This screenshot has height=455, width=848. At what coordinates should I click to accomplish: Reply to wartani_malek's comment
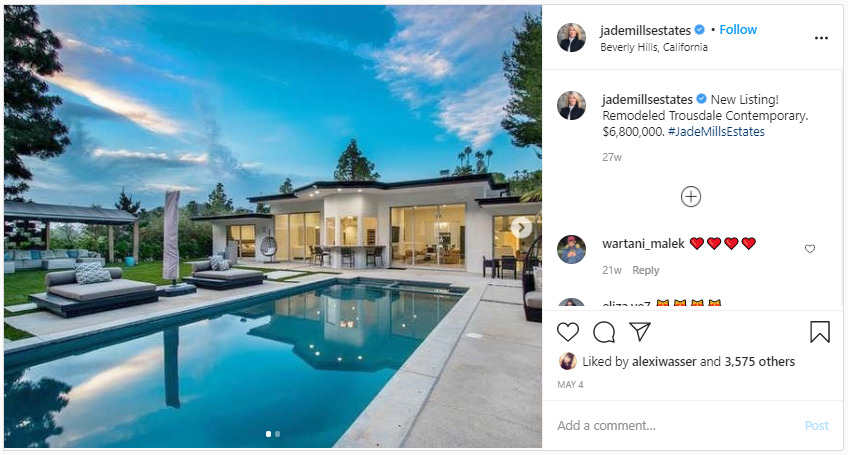click(x=645, y=270)
